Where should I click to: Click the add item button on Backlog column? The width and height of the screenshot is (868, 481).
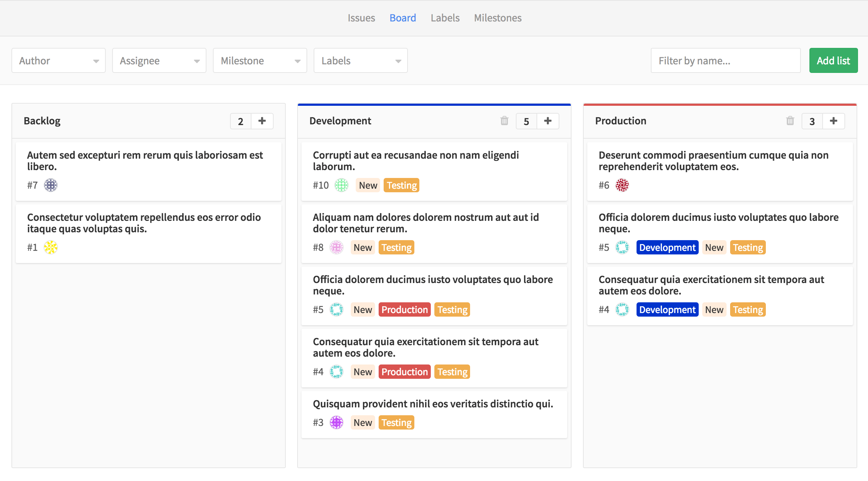(x=262, y=121)
